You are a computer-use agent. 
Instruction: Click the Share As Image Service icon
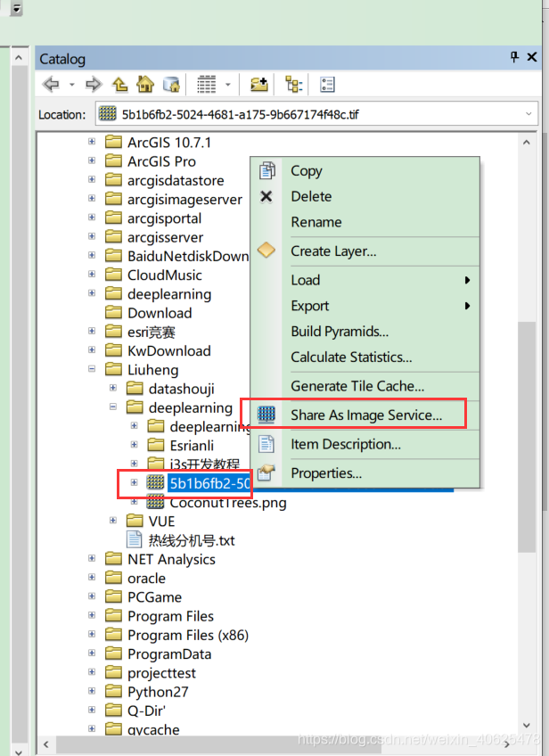(x=266, y=415)
